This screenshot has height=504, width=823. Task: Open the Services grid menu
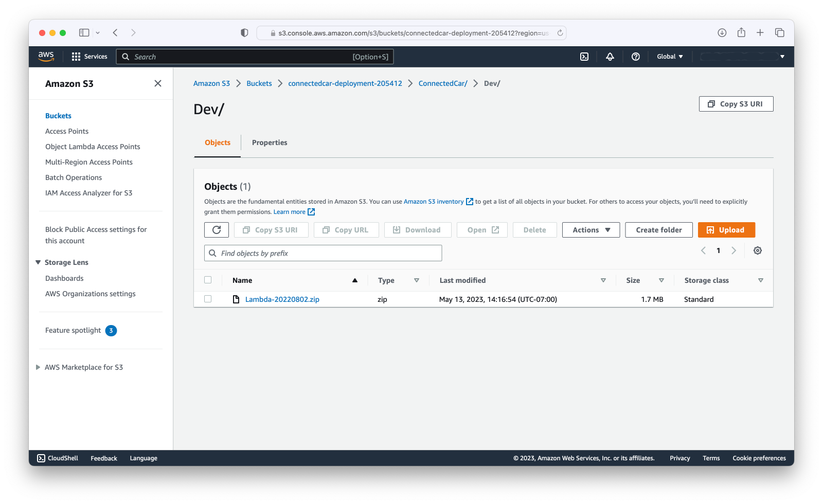90,57
